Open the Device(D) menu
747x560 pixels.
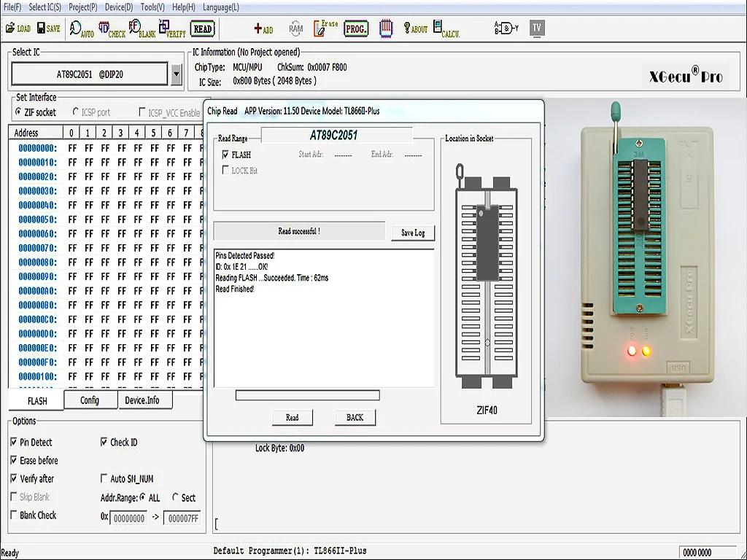pos(119,7)
